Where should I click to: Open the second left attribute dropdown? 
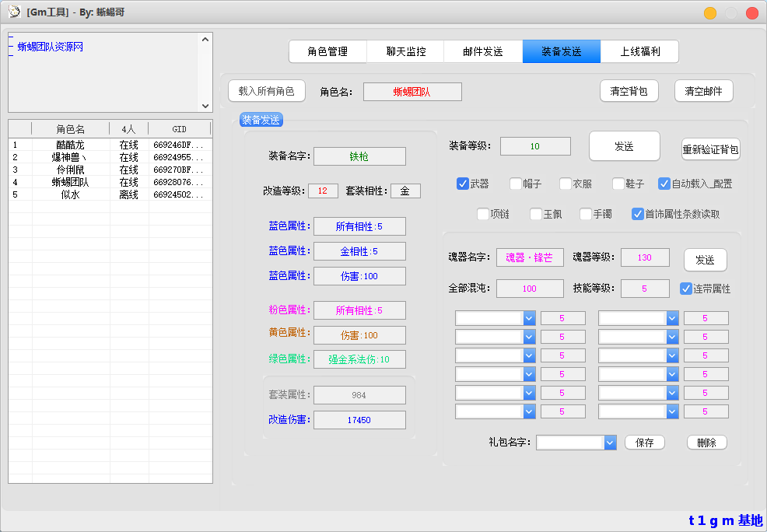[x=529, y=337]
